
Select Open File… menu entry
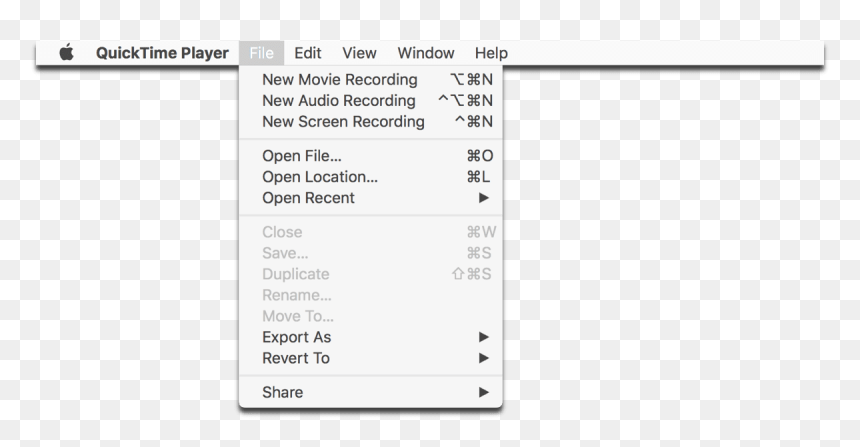coord(371,156)
